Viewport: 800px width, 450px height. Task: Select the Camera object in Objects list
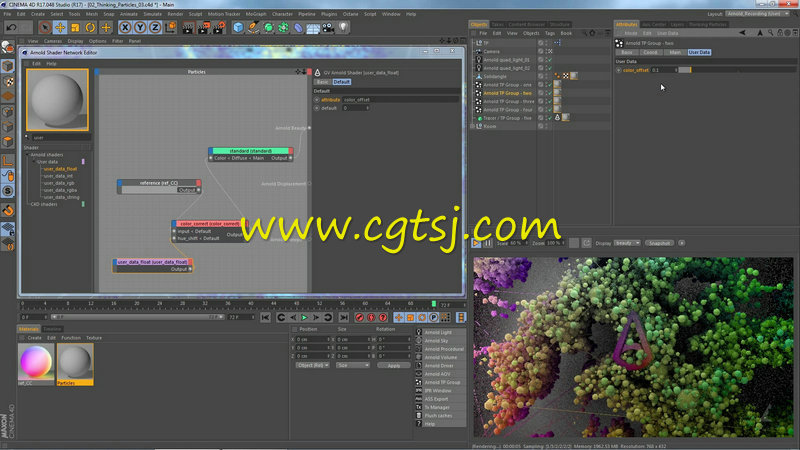[491, 52]
